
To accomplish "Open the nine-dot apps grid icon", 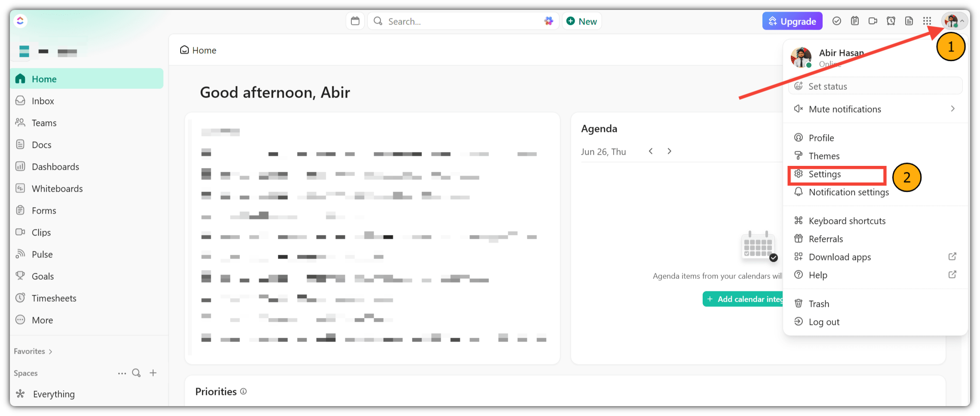I will [x=927, y=21].
